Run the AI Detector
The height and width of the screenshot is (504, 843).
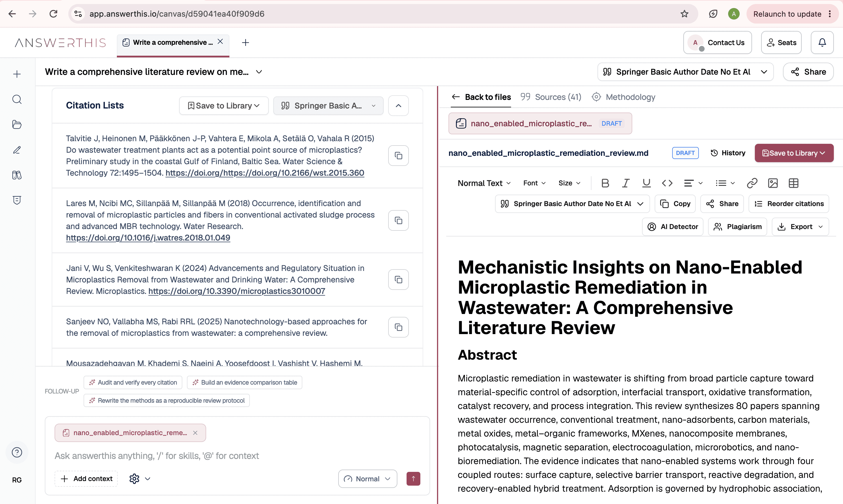[x=672, y=226]
